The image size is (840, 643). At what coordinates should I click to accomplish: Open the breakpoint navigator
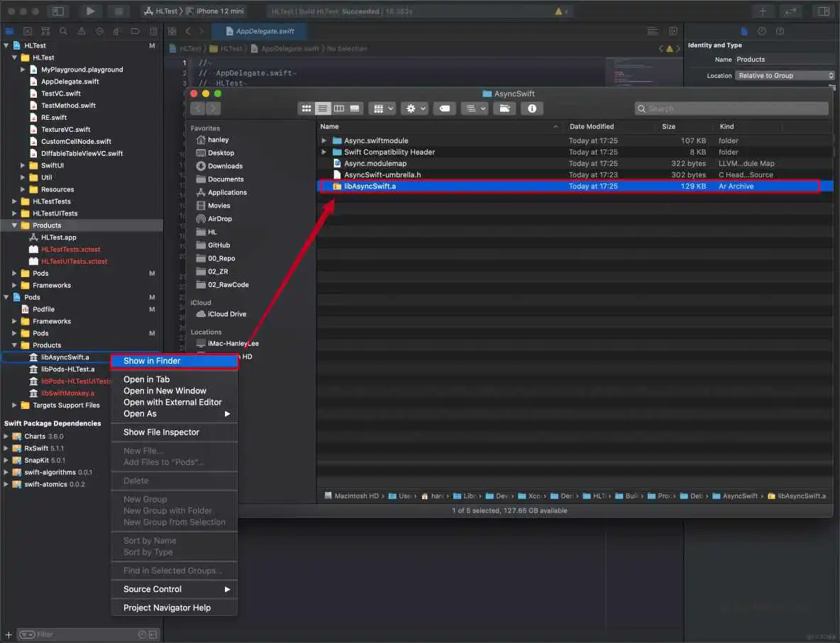point(135,32)
